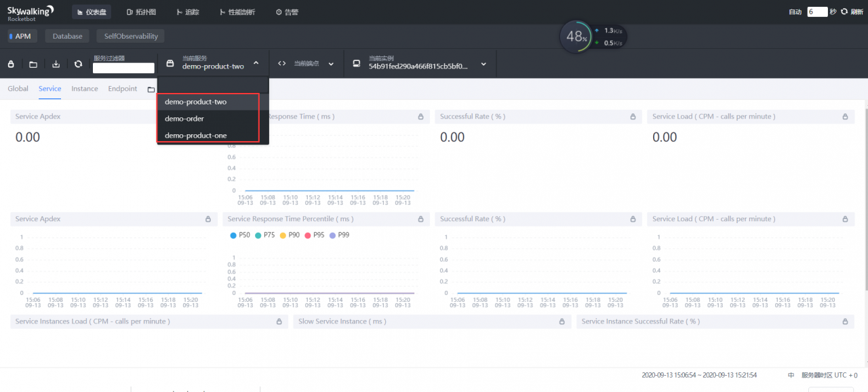Click the download export icon in toolbar
Screen dimensions: 868x392
[x=56, y=64]
